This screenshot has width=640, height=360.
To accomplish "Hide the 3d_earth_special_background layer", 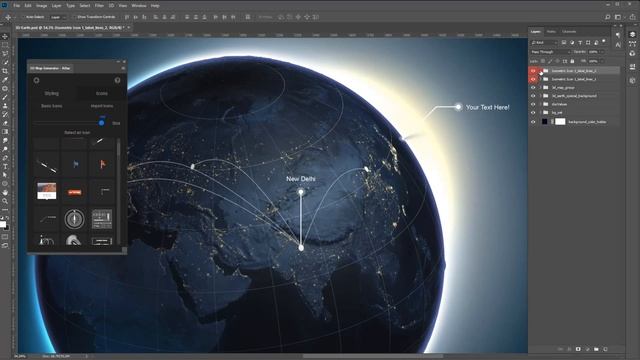I will click(x=533, y=96).
